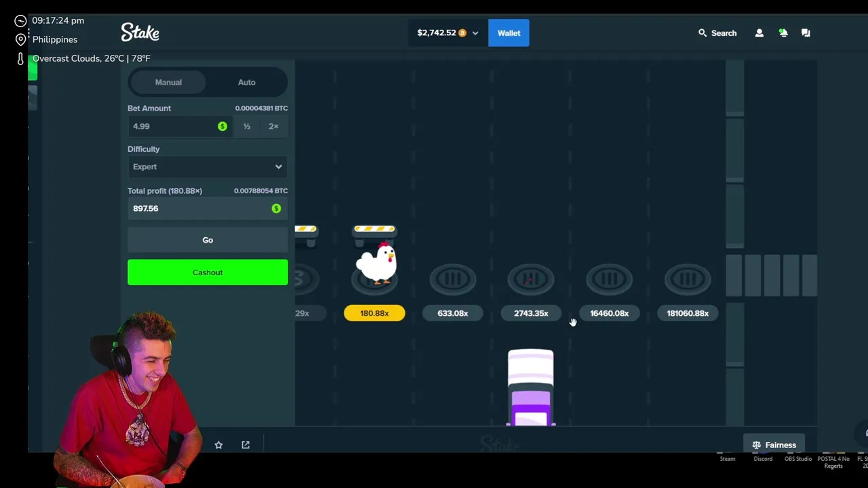The height and width of the screenshot is (488, 868).
Task: Double the bet with 2× button
Action: 273,126
